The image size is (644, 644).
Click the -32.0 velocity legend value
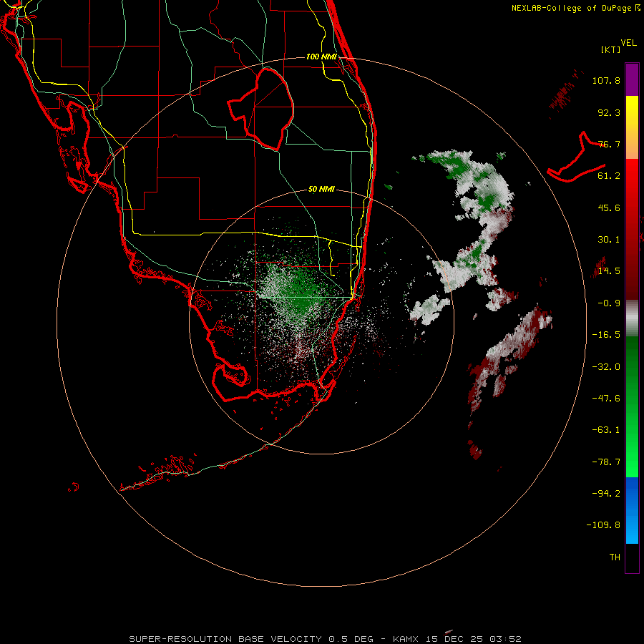[x=606, y=367]
